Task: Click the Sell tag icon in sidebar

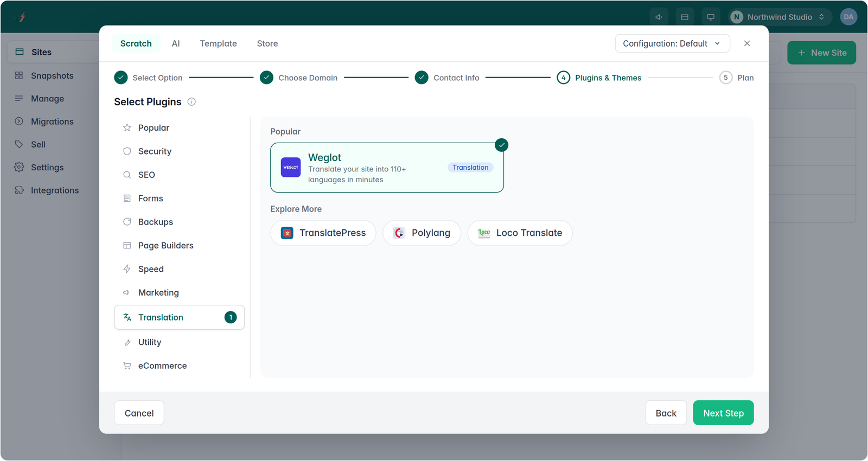Action: coord(19,144)
